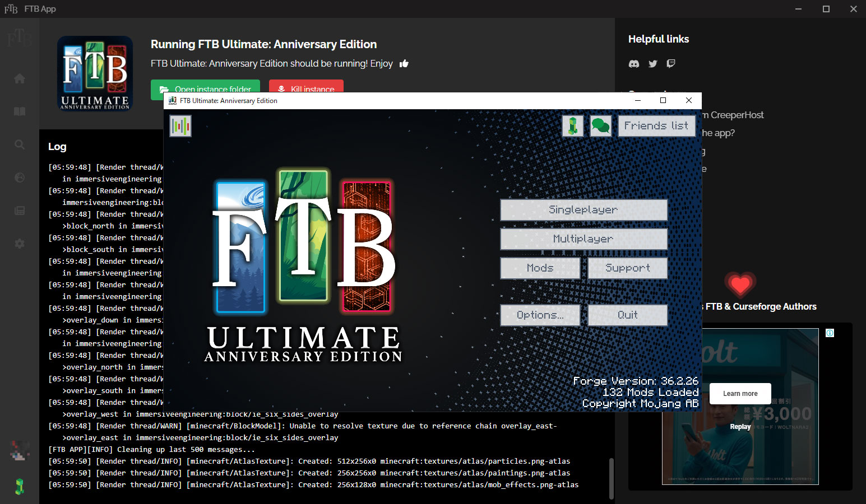Click the 'Cleaning up last 500 messages...' log line
This screenshot has height=504, width=866.
[x=151, y=450]
